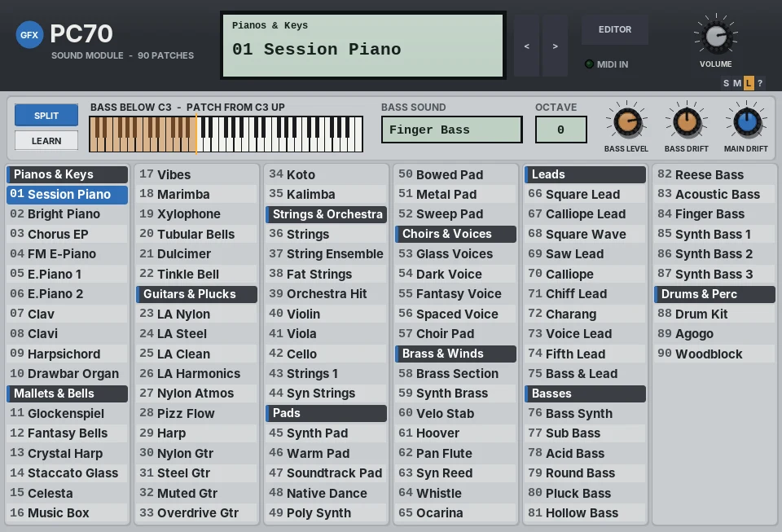Choose patch 39 Orchestra Hit

326,294
